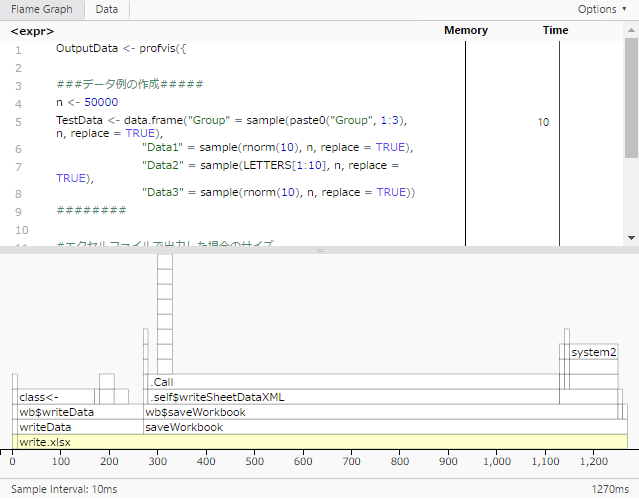639x500 pixels.
Task: Click code line 1 OutputData <- profvis({
Action: (121, 48)
